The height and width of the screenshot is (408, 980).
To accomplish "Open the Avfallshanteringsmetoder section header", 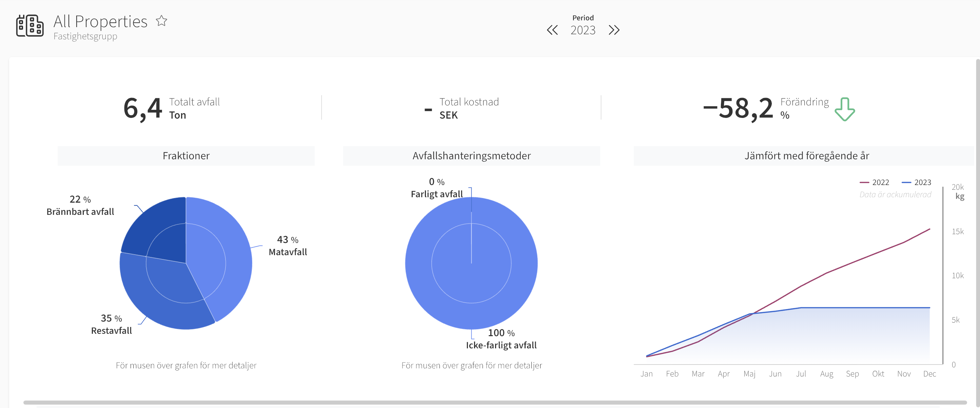I will (471, 156).
